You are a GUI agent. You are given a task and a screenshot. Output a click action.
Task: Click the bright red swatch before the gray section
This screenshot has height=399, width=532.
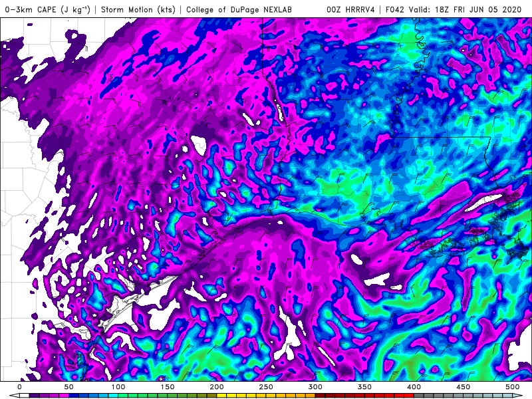point(409,396)
